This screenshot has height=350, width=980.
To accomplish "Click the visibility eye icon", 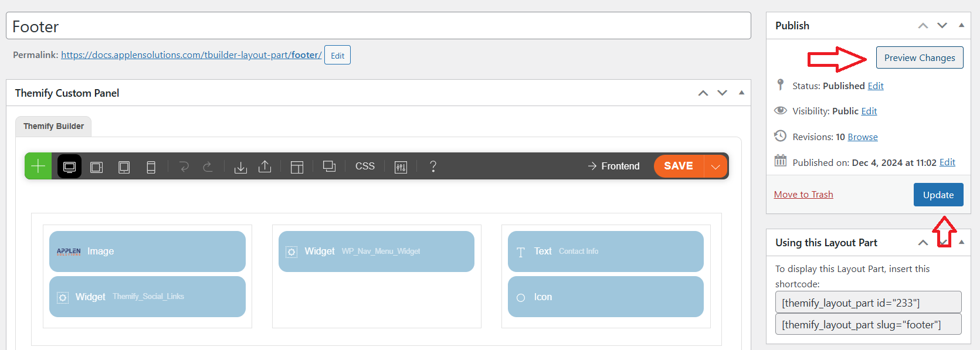I will point(781,110).
